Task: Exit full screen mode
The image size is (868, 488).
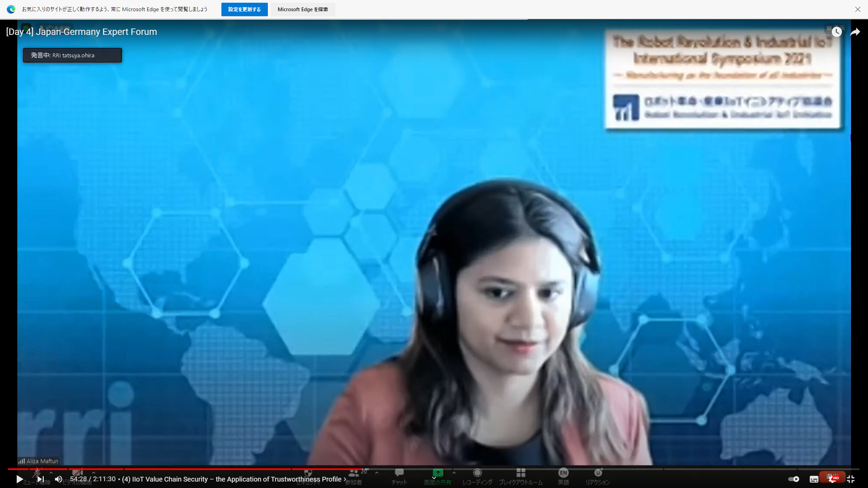Action: (x=851, y=479)
